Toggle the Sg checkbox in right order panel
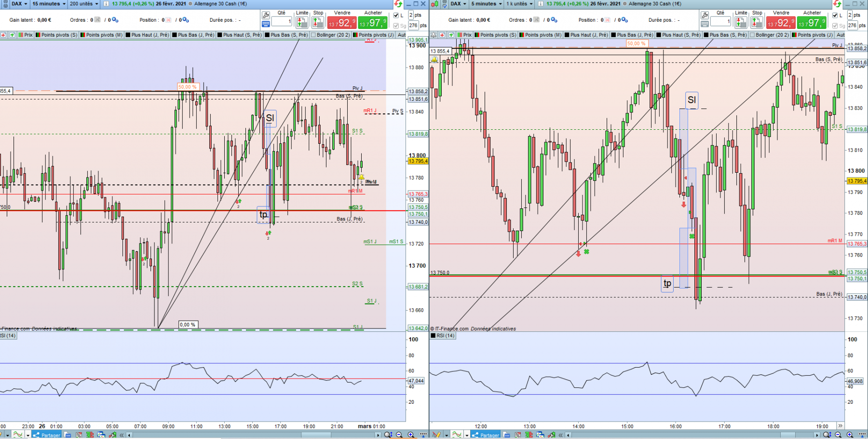Viewport: 868px width, 439px height. (835, 26)
